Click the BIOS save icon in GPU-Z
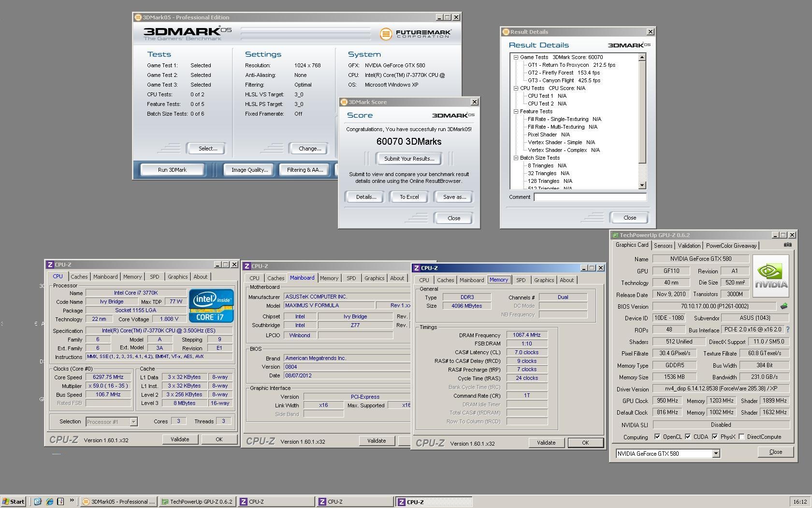This screenshot has width=812, height=508. 783,306
